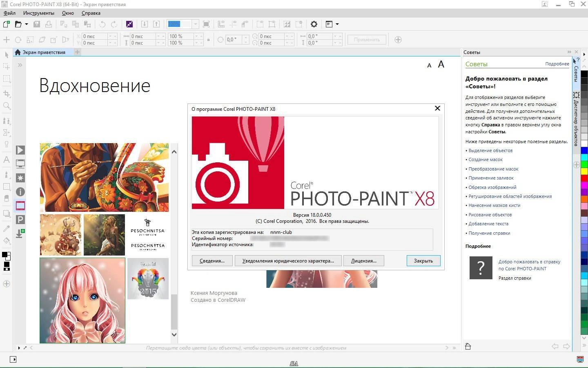
Task: Select the Eraser tool in the toolbox
Action: point(7,198)
